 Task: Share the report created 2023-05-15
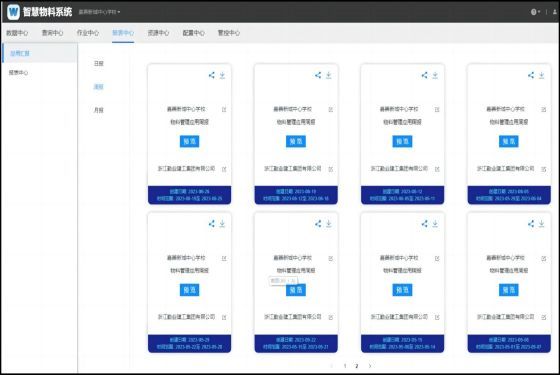[x=424, y=224]
